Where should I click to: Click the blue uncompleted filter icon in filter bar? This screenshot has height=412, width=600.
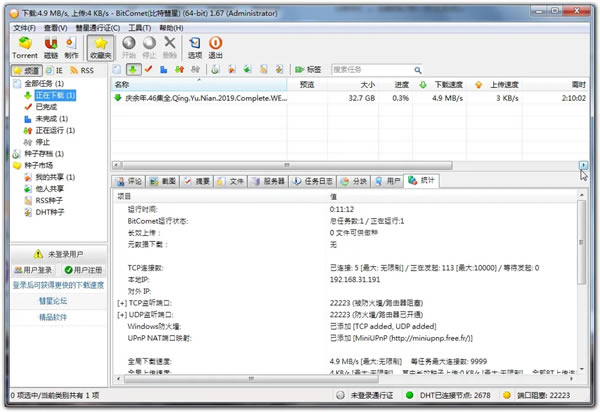point(164,69)
